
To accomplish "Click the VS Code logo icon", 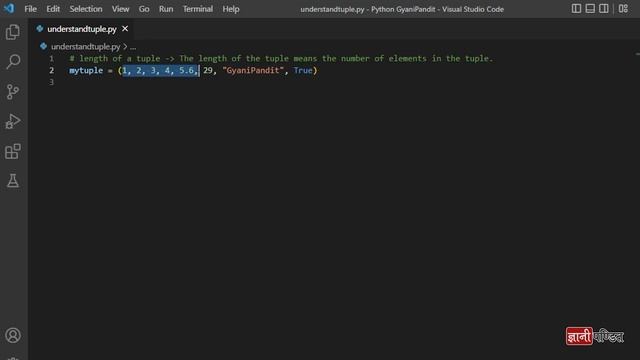I will 9,8.
